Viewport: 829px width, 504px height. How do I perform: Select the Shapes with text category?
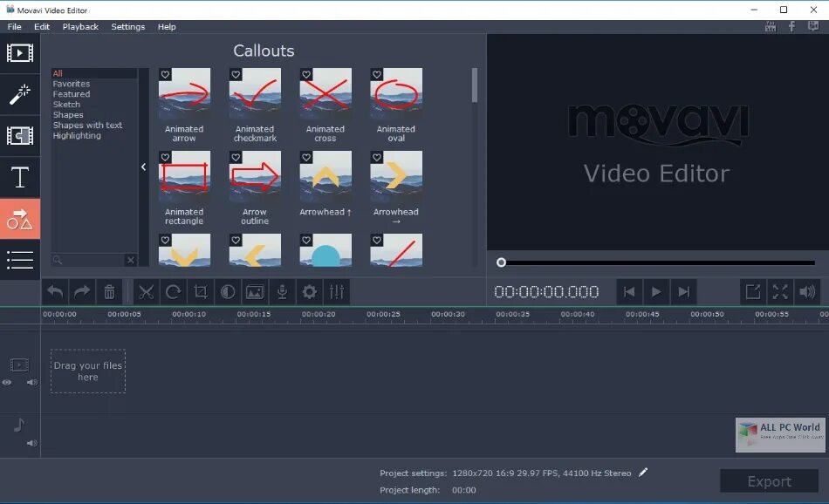click(87, 126)
